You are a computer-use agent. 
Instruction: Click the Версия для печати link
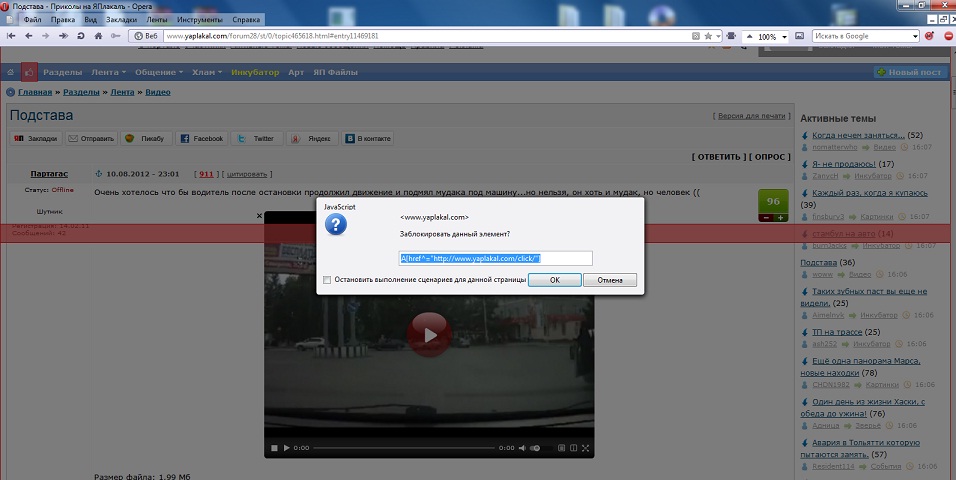click(x=751, y=116)
